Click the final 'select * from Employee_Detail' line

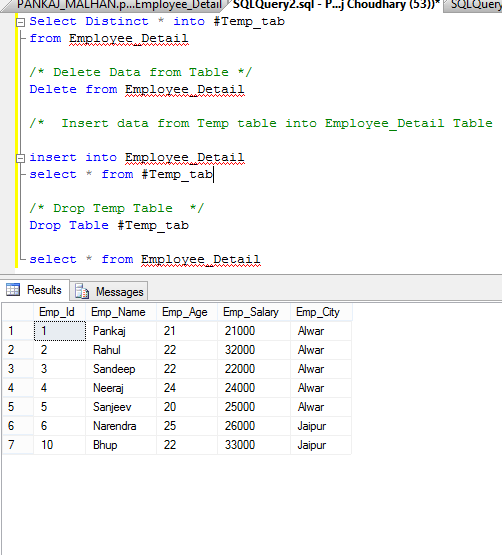(x=145, y=259)
